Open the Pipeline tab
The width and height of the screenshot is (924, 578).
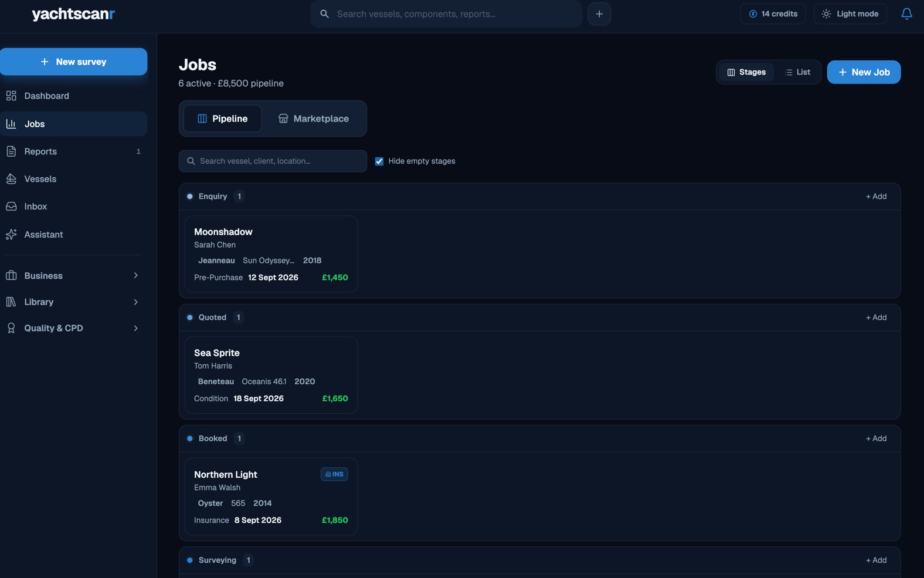[x=223, y=119]
